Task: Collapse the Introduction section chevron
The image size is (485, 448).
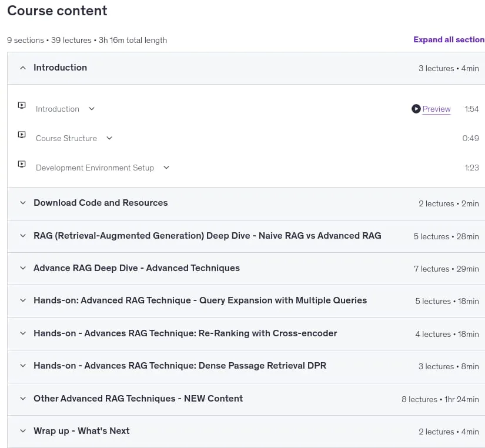Action: click(23, 68)
